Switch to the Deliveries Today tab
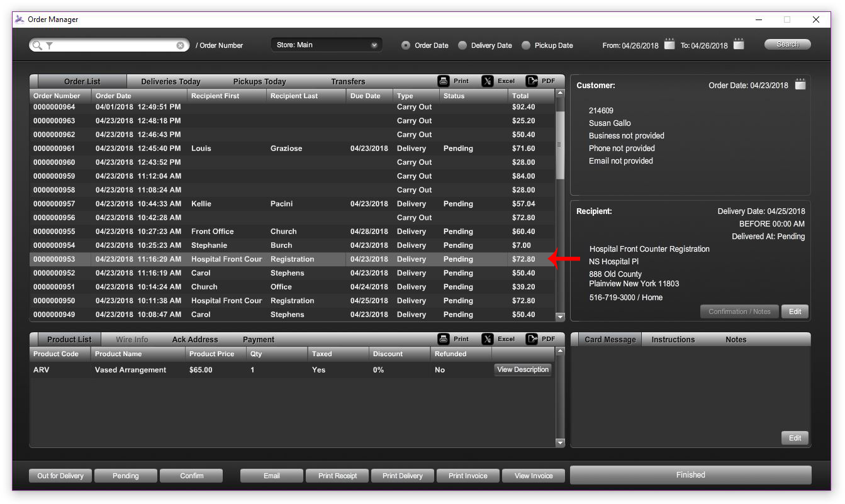The width and height of the screenshot is (845, 504). (171, 82)
